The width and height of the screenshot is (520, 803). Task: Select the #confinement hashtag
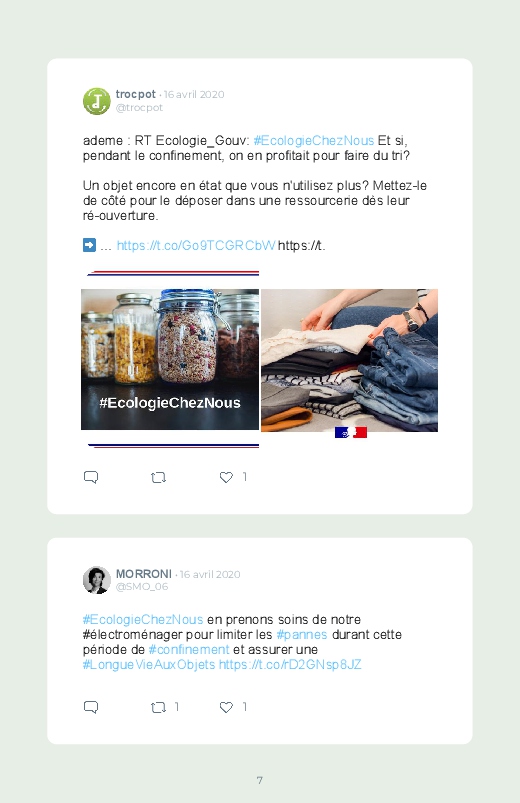click(189, 650)
